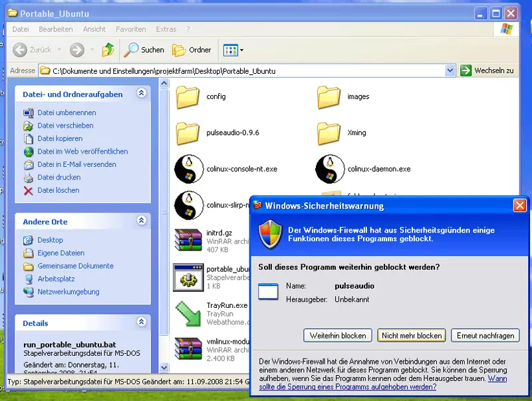Open the Extras menu
This screenshot has height=401, width=532.
pyautogui.click(x=166, y=29)
